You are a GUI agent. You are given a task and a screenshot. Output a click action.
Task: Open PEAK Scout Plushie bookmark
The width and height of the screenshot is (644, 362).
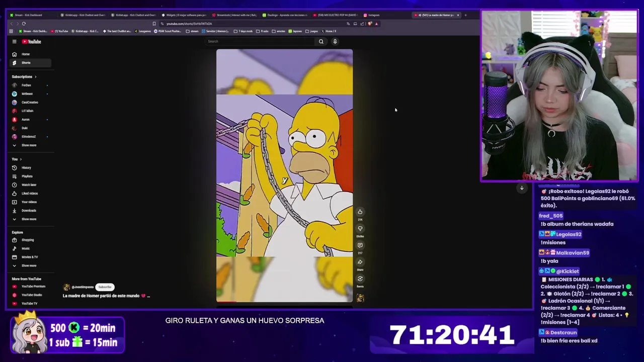(167, 31)
